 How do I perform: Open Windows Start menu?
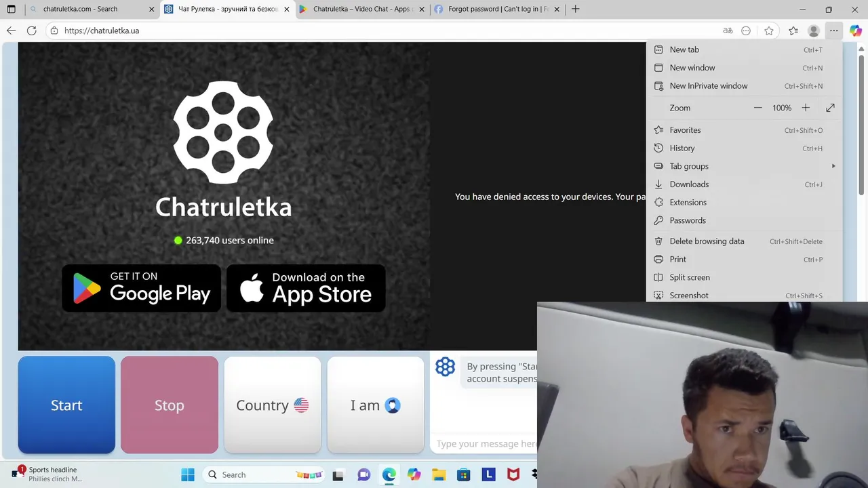coord(188,474)
